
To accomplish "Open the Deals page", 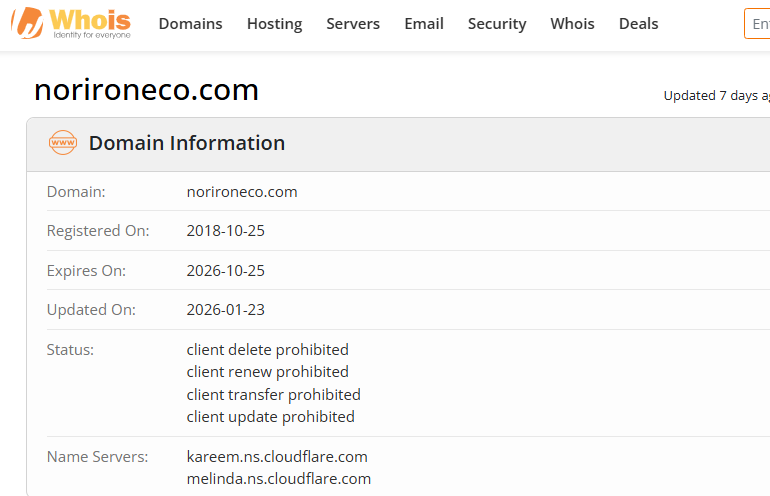I will tap(638, 24).
